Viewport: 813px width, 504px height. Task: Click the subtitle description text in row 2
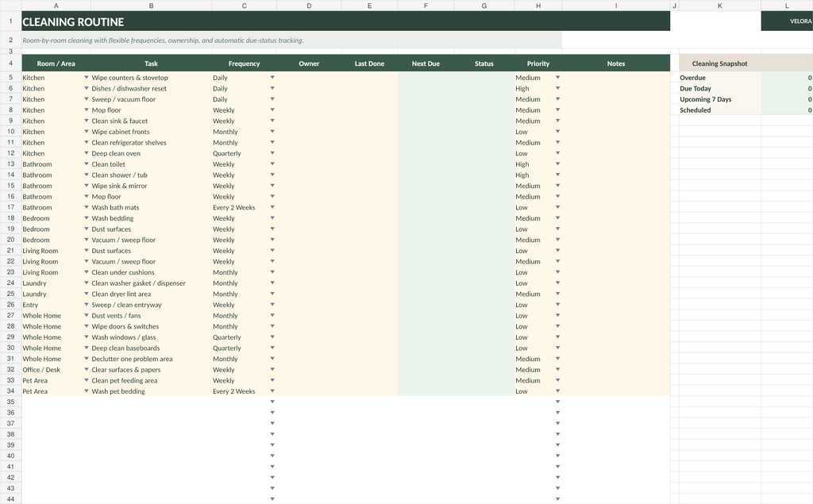point(163,40)
